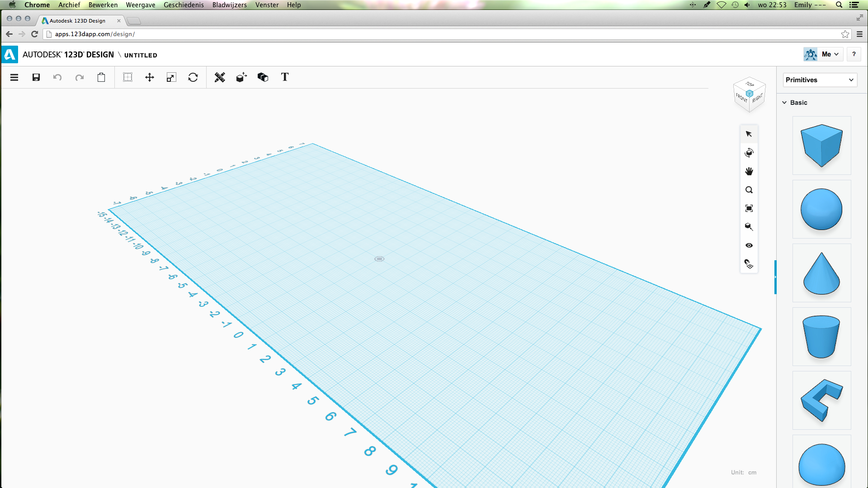Open the Archief menu
Viewport: 868px width, 488px height.
pyautogui.click(x=69, y=5)
